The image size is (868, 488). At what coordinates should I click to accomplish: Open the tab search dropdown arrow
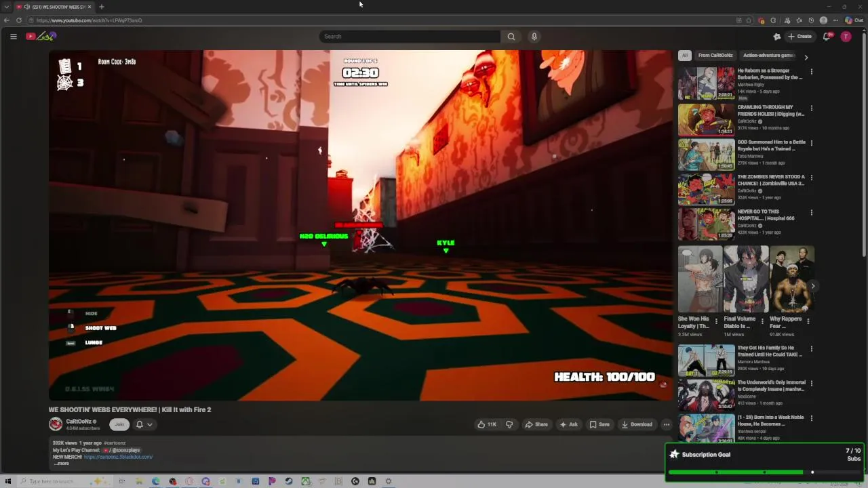pos(7,7)
